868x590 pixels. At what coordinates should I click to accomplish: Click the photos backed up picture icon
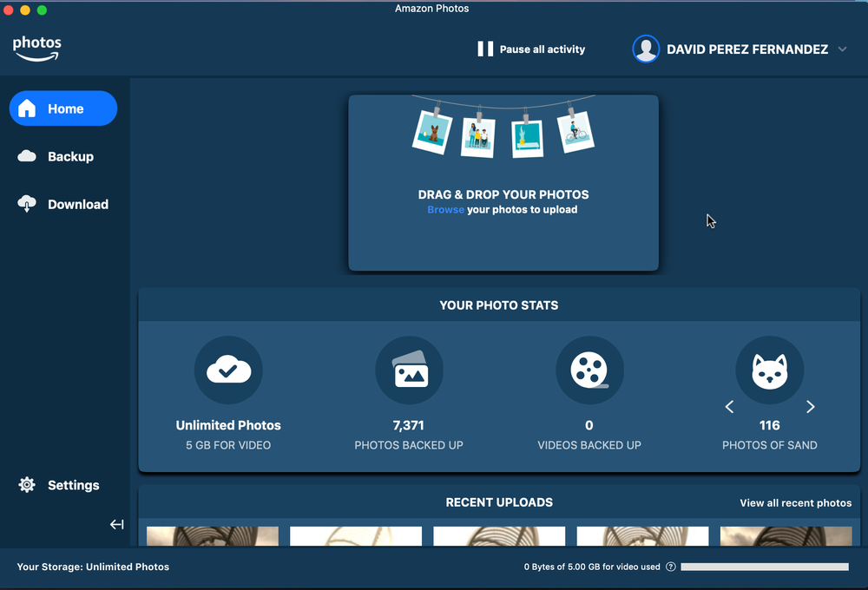coord(409,370)
